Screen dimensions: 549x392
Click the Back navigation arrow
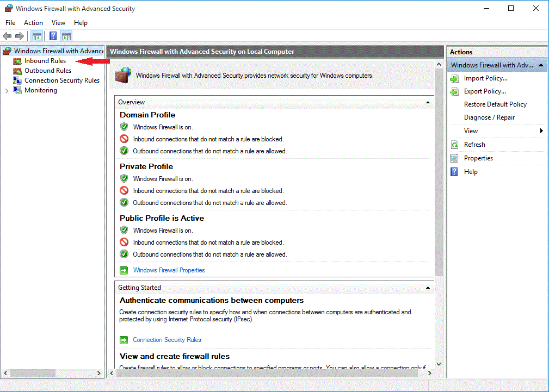[x=7, y=36]
